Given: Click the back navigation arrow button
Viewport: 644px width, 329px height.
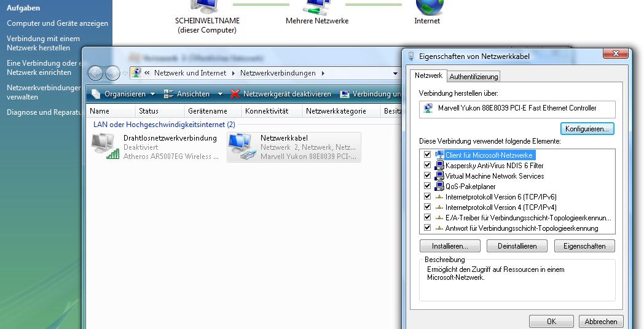Looking at the screenshot, I should tap(95, 74).
